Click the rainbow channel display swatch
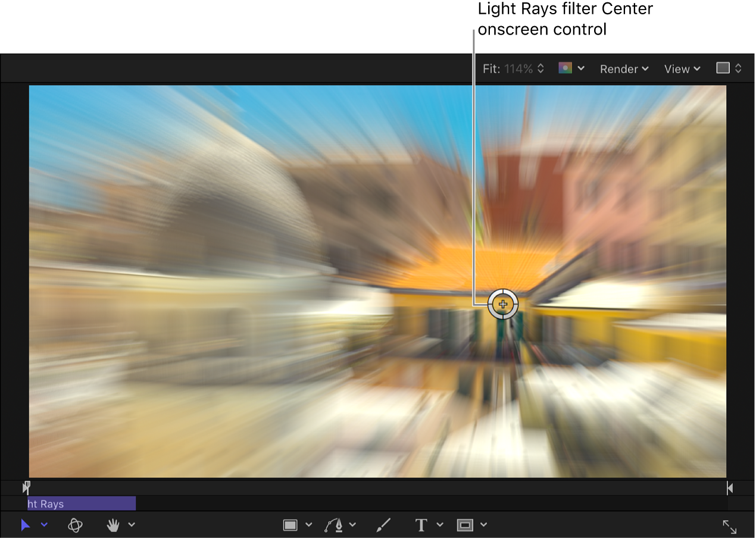 pyautogui.click(x=566, y=68)
